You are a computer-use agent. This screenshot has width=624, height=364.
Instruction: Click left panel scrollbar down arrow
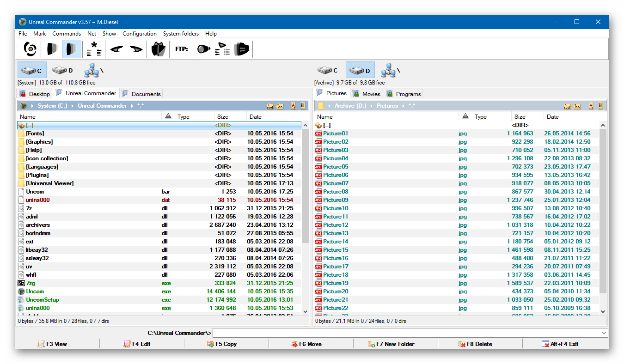click(x=305, y=311)
